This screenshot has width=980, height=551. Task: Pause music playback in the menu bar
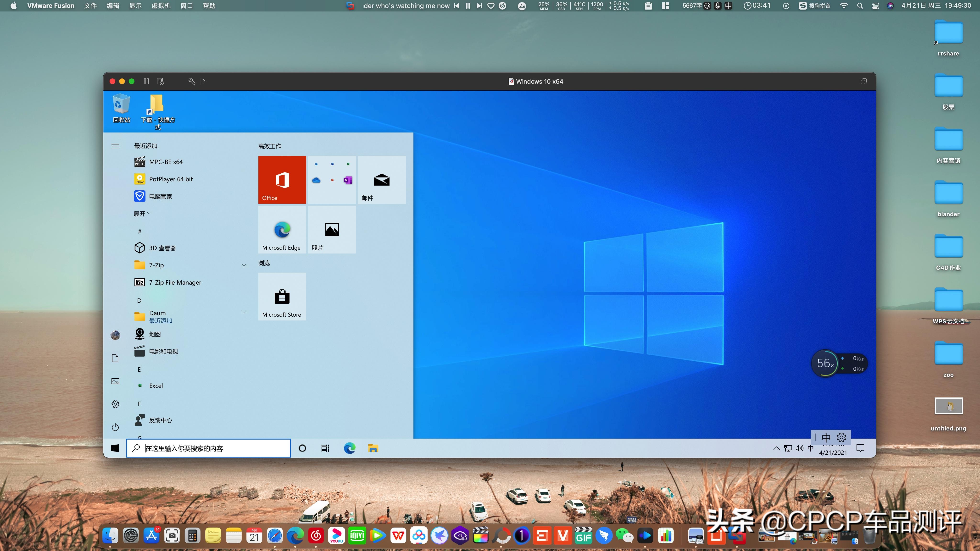click(x=468, y=6)
